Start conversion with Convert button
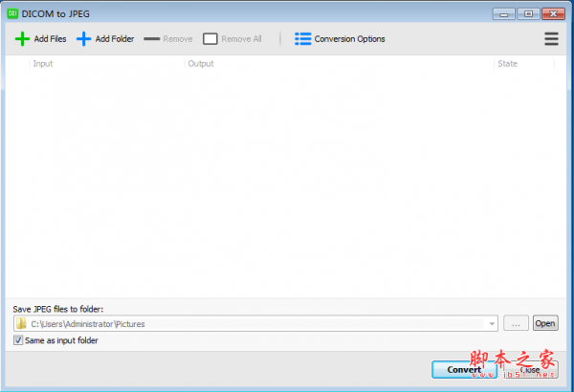The height and width of the screenshot is (392, 574). tap(464, 370)
